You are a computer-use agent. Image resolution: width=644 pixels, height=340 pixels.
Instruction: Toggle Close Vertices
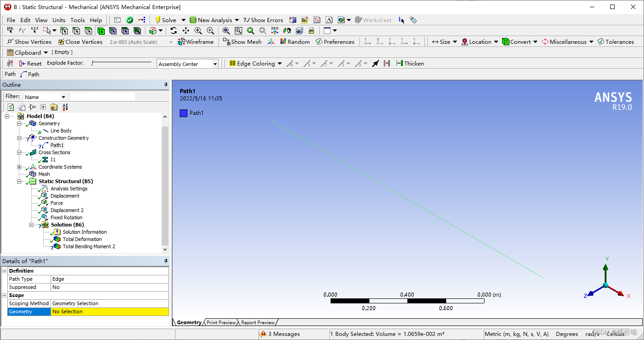(80, 42)
